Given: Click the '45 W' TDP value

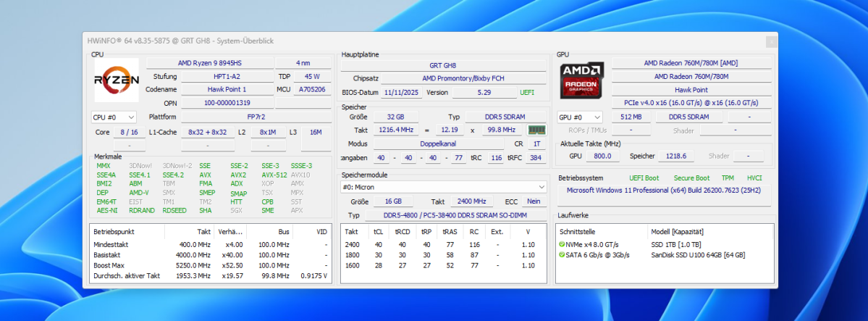Looking at the screenshot, I should click(312, 77).
